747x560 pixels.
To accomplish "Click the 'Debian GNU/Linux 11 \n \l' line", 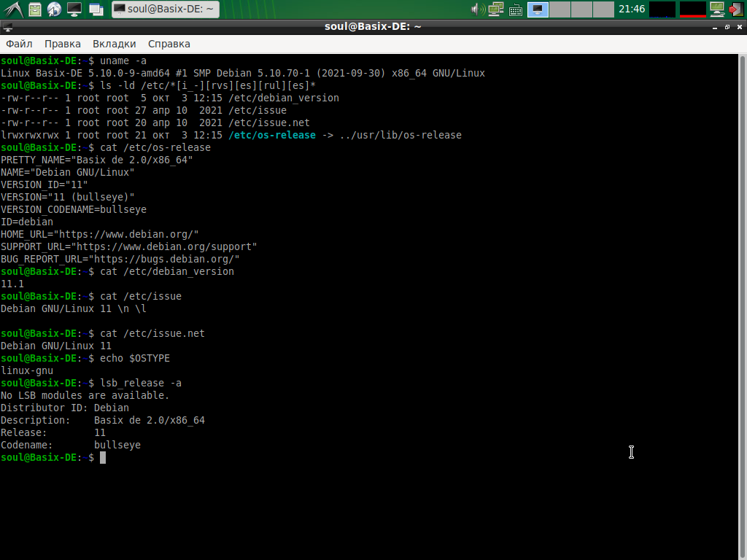I will (74, 308).
